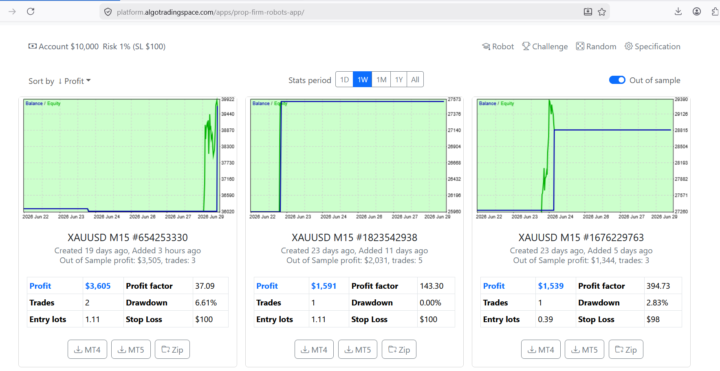
Task: Open the Challenge menu item
Action: pos(545,46)
